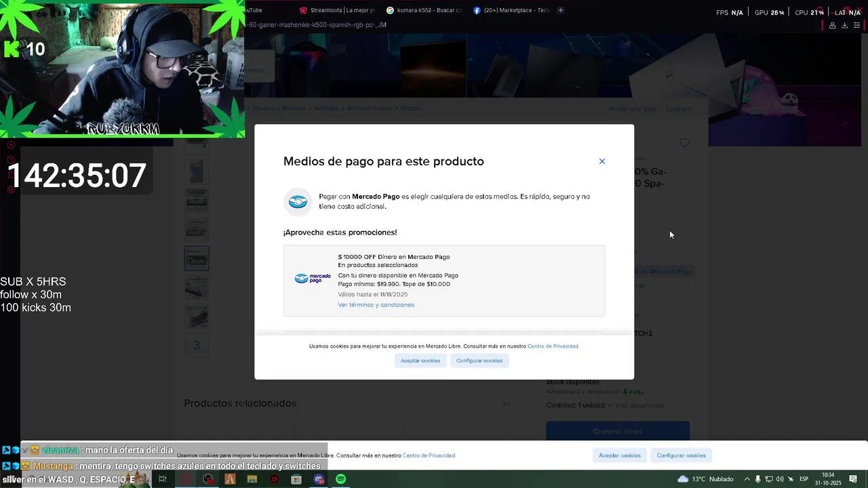Image resolution: width=868 pixels, height=488 pixels.
Task: Click the Mercado Pago promotion logo
Action: [x=313, y=279]
